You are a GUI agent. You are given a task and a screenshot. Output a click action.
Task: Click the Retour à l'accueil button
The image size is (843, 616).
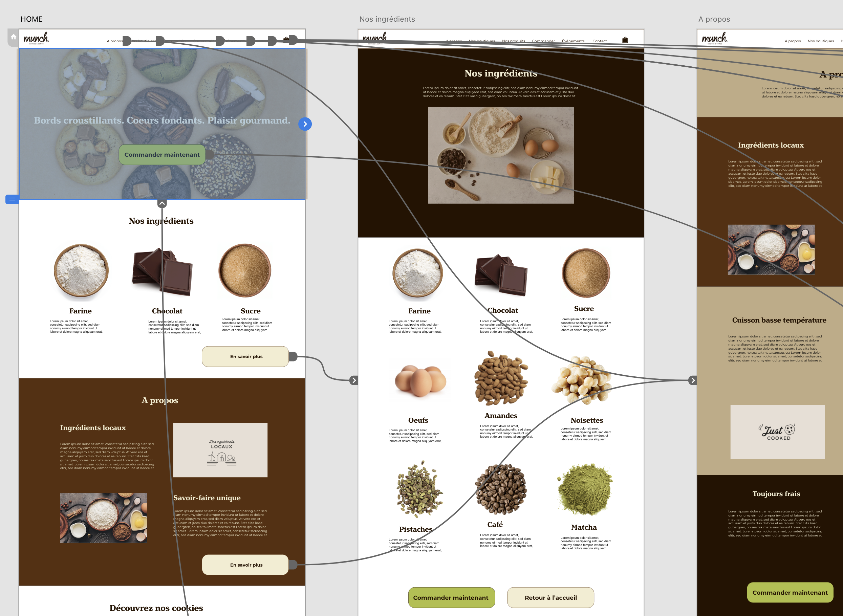550,597
